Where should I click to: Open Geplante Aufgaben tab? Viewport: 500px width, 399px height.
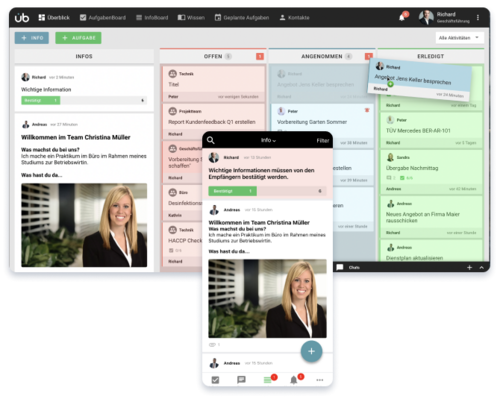click(x=242, y=17)
